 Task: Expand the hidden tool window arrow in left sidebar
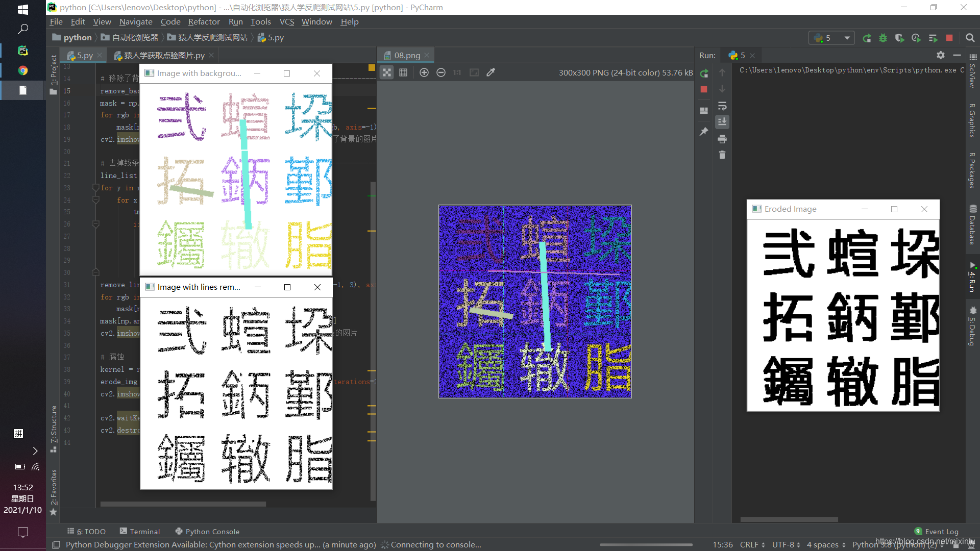35,451
